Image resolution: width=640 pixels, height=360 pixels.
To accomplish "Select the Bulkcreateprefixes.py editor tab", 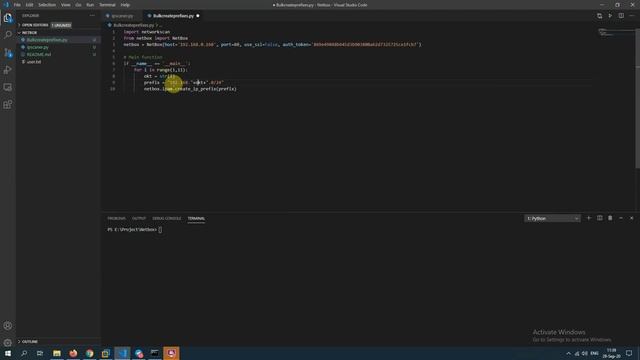I will pyautogui.click(x=173, y=16).
